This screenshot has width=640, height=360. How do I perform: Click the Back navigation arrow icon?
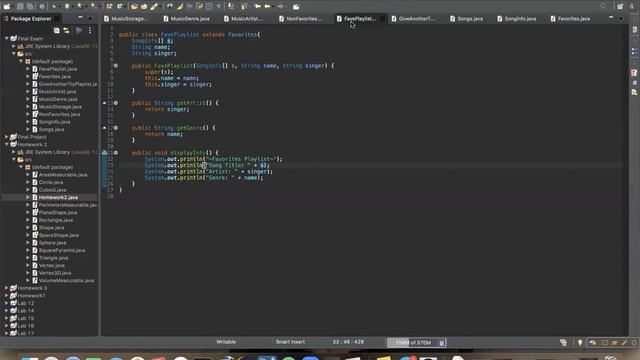click(267, 6)
